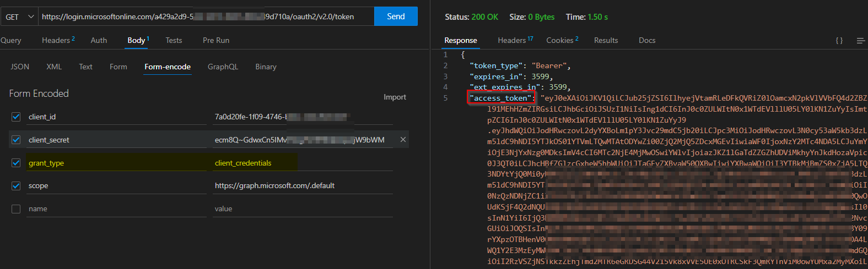This screenshot has height=269, width=868.
Task: Click the "access_token" key in response
Action: tap(501, 98)
